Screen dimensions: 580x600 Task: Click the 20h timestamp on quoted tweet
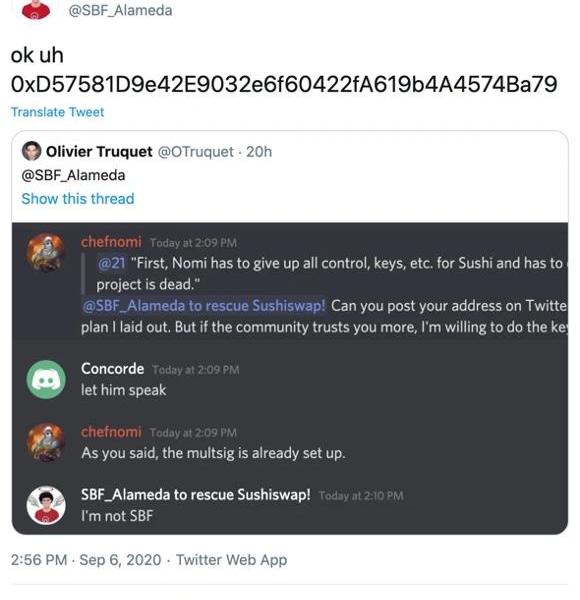tap(259, 152)
